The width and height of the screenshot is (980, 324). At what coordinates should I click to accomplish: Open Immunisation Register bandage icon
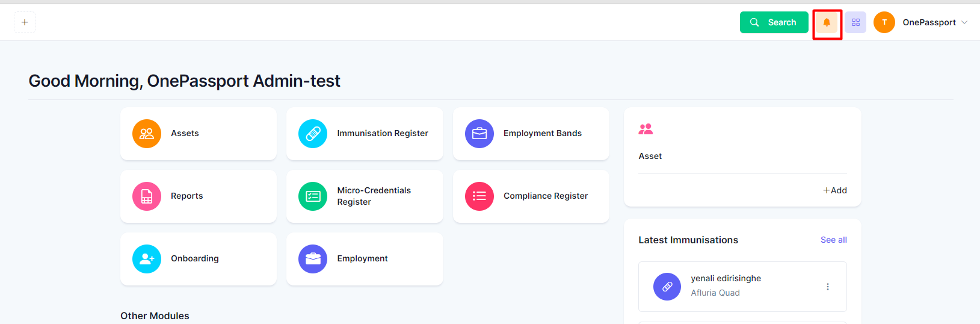pos(313,134)
